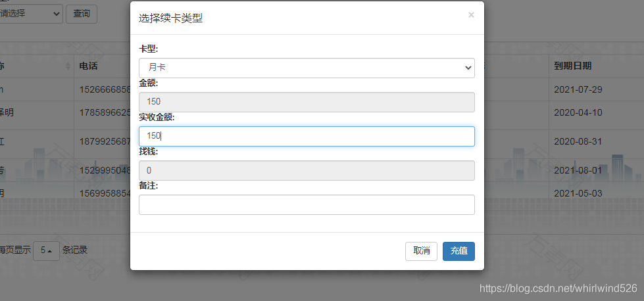
Task: Click the 找钱 field showing 0
Action: (307, 170)
